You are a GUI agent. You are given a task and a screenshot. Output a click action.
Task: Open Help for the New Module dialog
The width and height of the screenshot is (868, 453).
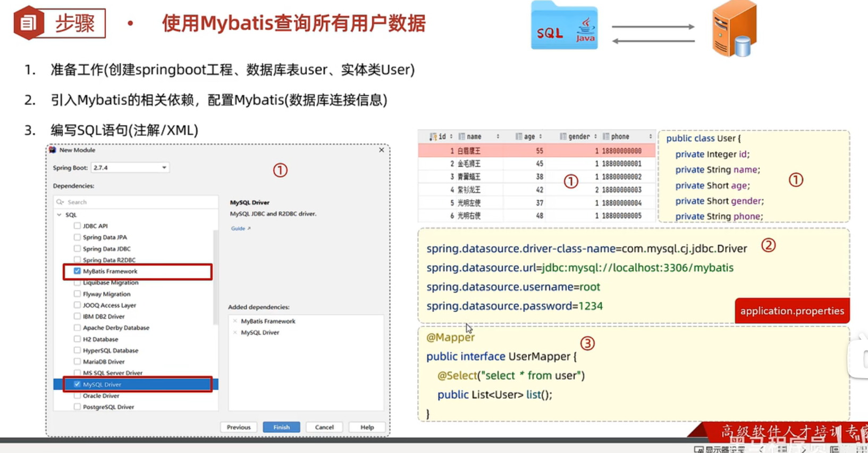[x=367, y=427]
